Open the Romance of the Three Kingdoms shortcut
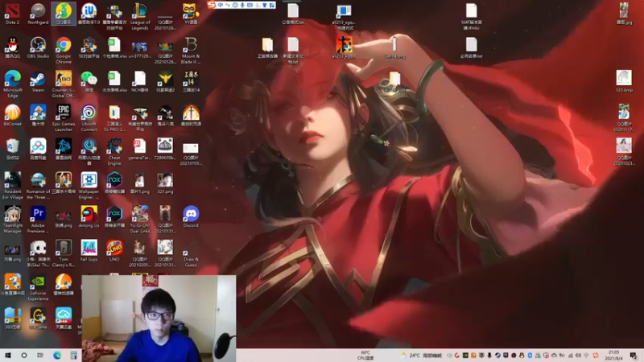644x362 pixels. click(38, 186)
